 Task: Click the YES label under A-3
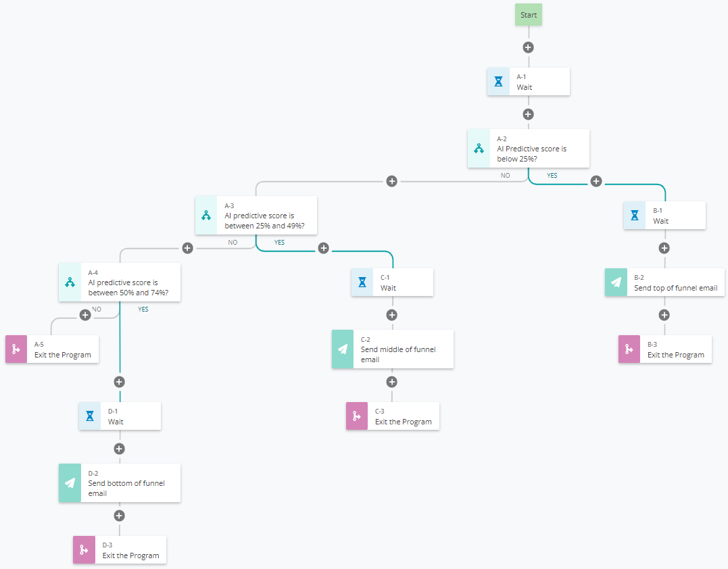click(x=279, y=243)
